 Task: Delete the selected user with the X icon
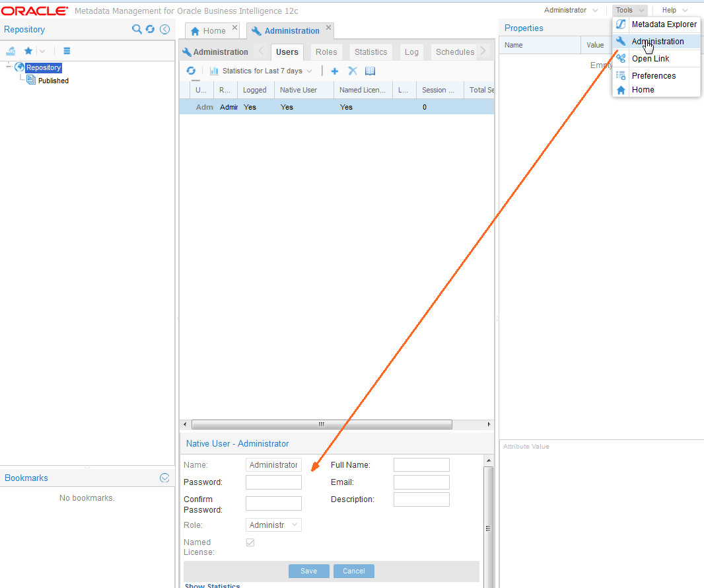[x=353, y=71]
